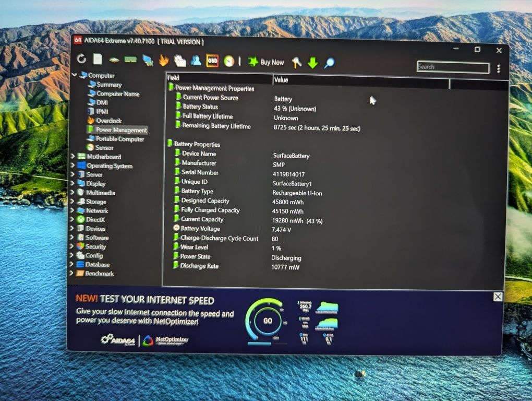532x401 pixels.
Task: Expand the Display tree node
Action: [x=72, y=183]
